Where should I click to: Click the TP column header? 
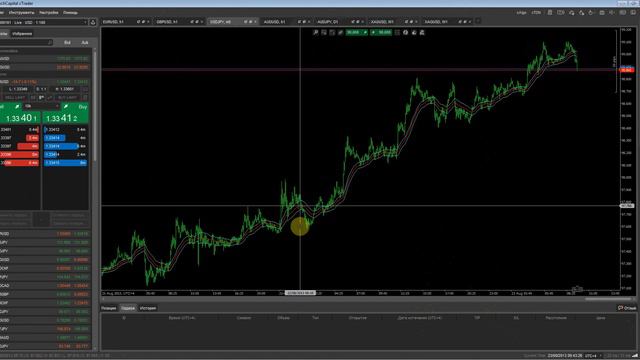(x=477, y=318)
